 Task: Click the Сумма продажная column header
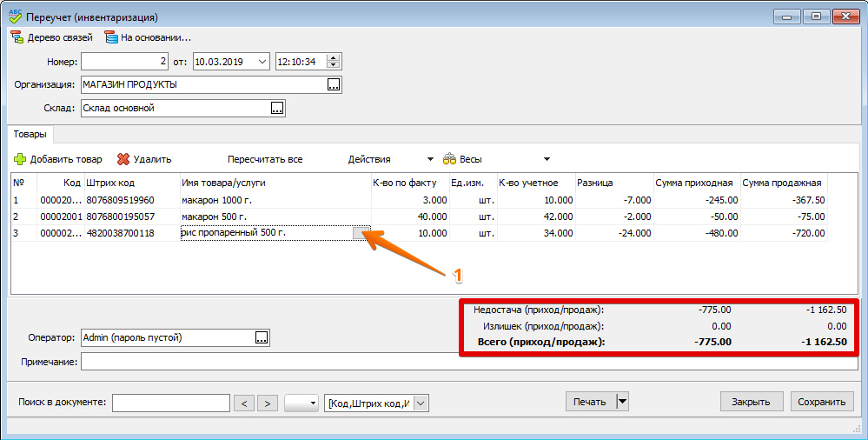(x=784, y=183)
